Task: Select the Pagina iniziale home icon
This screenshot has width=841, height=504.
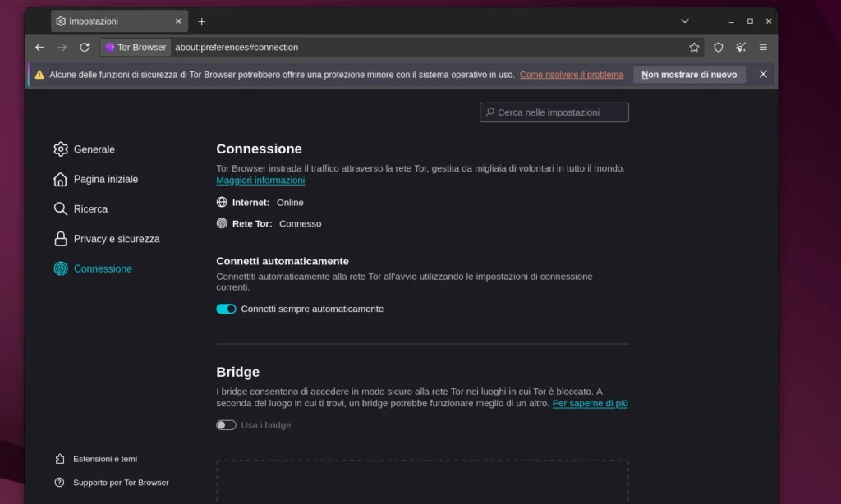Action: point(61,179)
